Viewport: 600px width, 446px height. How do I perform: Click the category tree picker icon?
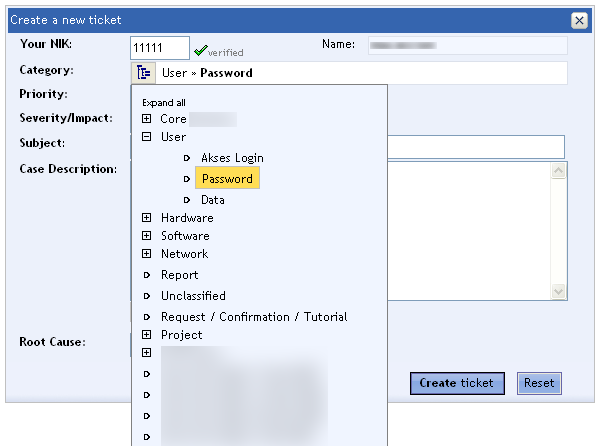pos(143,73)
